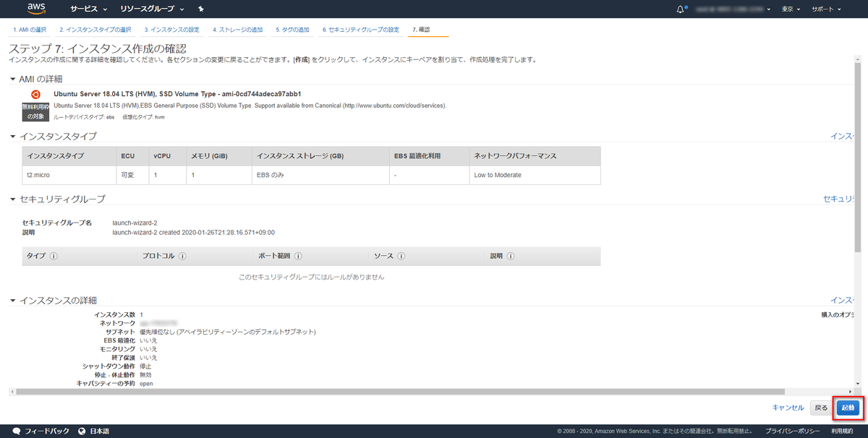Screen dimensions: 868x438
Task: Open the account name dropdown
Action: 733,9
